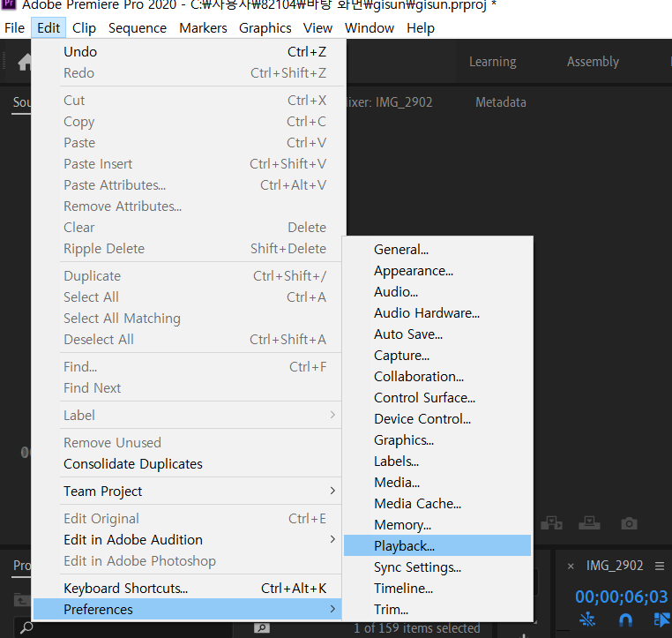Toggle insert sequences as nests icon

587,619
